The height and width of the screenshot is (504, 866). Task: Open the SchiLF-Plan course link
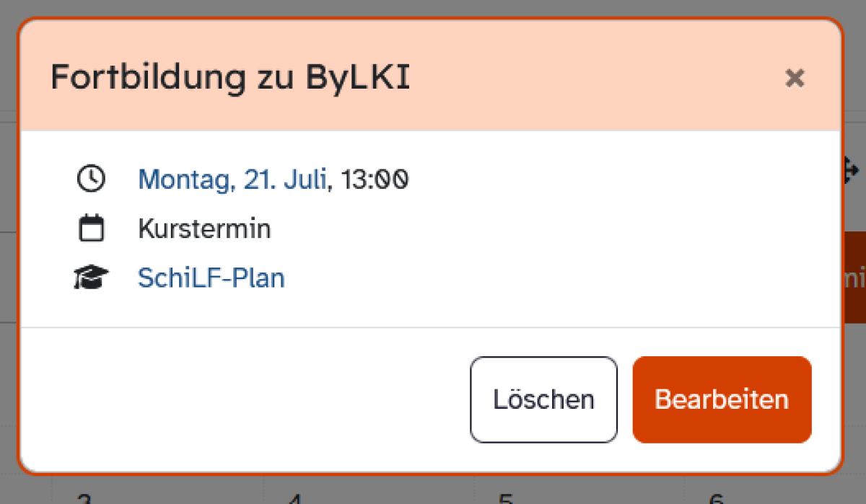pyautogui.click(x=211, y=278)
